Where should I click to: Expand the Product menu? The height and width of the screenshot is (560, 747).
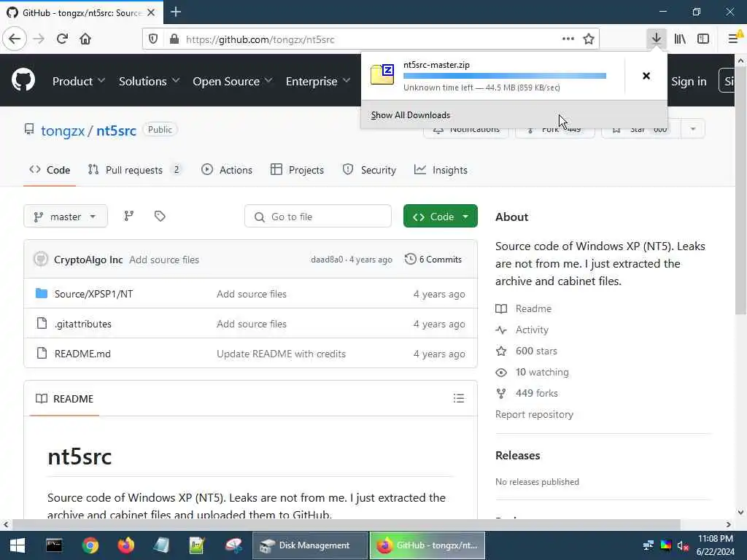pyautogui.click(x=79, y=82)
